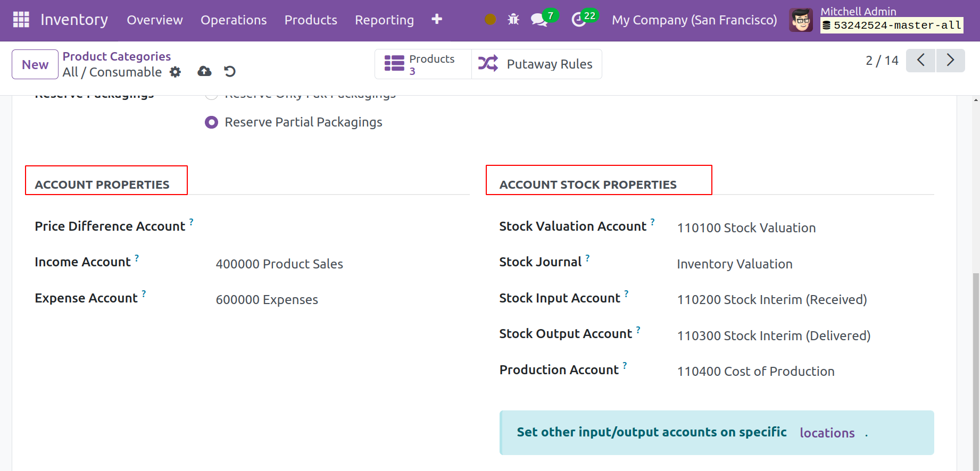Image resolution: width=980 pixels, height=471 pixels.
Task: Open the Putaway Rules smart button
Action: click(536, 64)
